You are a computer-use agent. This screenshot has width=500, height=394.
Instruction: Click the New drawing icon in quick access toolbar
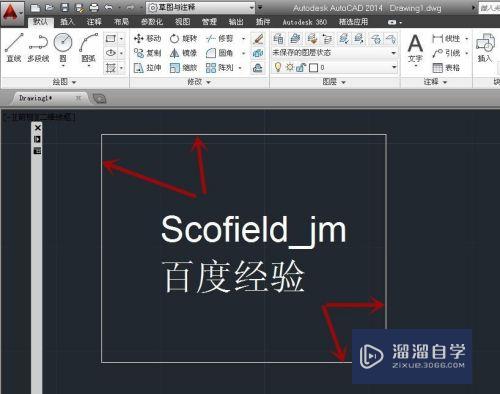pyautogui.click(x=35, y=8)
